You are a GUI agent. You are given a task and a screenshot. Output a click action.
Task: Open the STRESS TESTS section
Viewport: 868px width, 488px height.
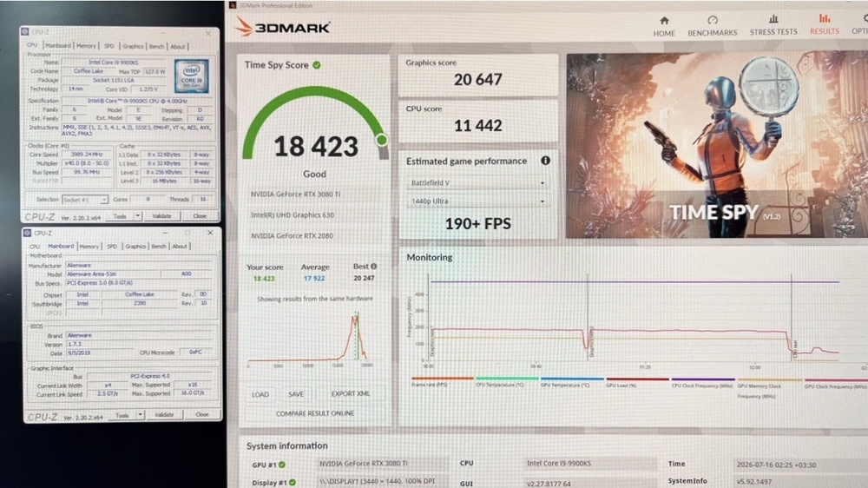click(773, 26)
